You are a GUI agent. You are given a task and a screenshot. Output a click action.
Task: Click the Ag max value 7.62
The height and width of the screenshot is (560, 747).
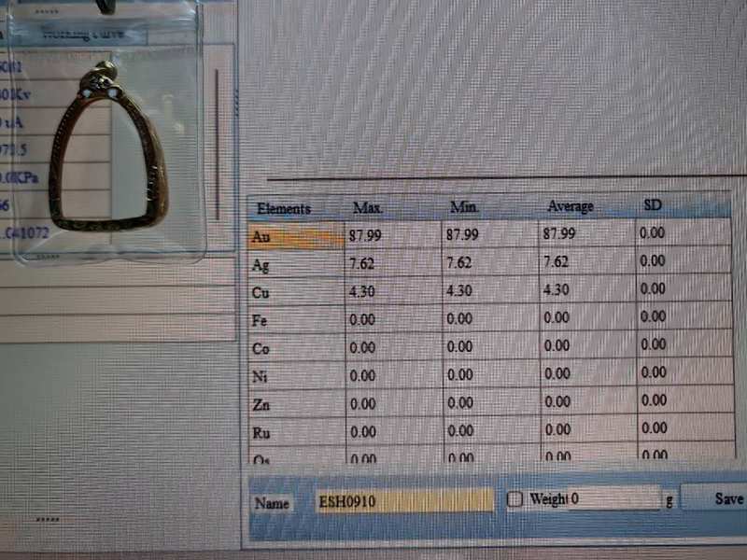363,263
